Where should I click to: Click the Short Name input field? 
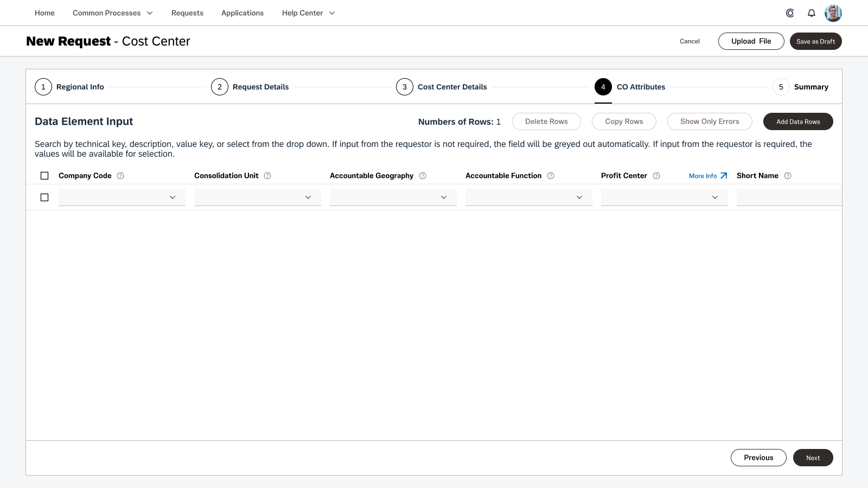tap(789, 197)
